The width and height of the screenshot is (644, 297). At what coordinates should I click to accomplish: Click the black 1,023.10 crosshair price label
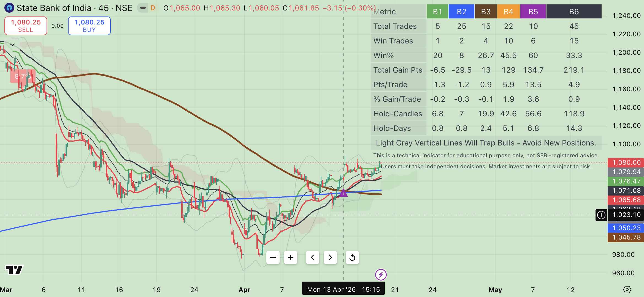point(626,215)
